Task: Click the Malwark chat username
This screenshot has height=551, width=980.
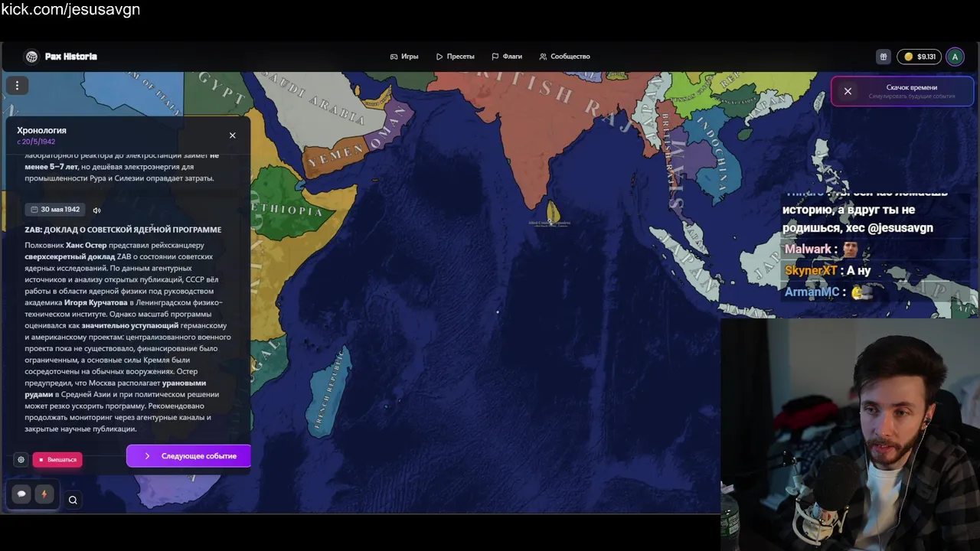Action: tap(808, 249)
